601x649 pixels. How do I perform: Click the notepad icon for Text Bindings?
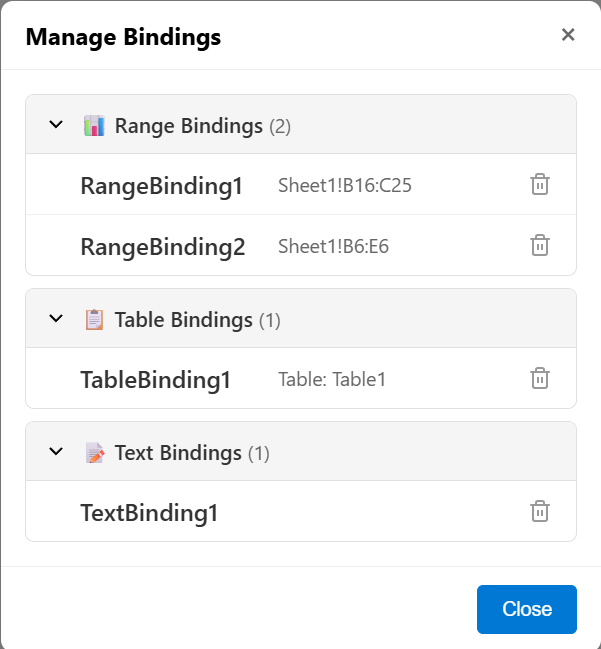[94, 453]
